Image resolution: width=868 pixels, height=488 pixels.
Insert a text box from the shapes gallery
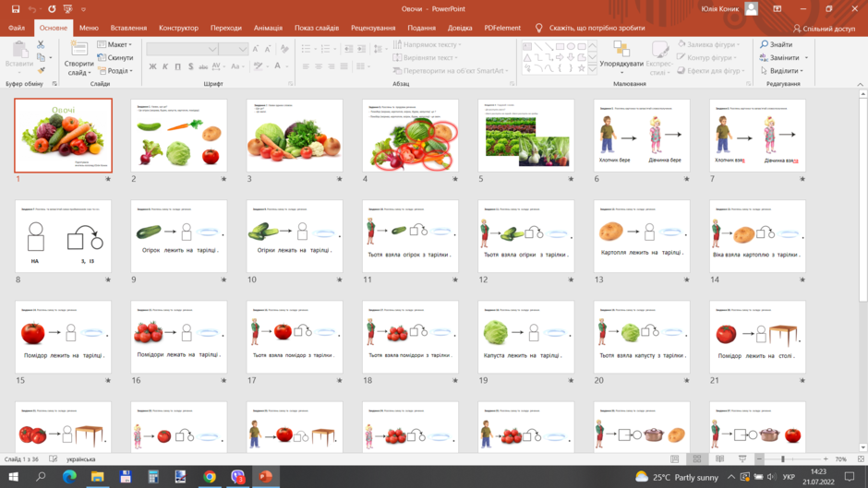(x=527, y=46)
